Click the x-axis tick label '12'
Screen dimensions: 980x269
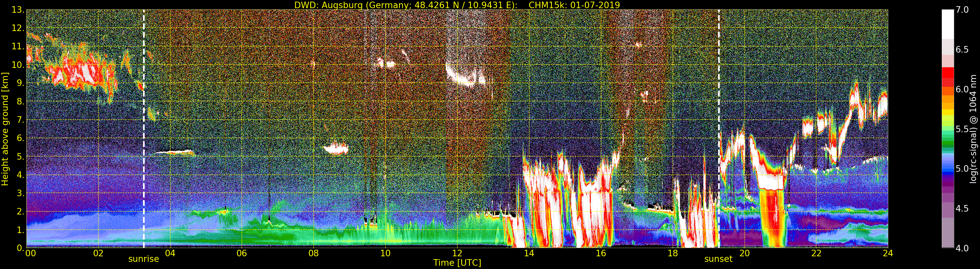457,253
